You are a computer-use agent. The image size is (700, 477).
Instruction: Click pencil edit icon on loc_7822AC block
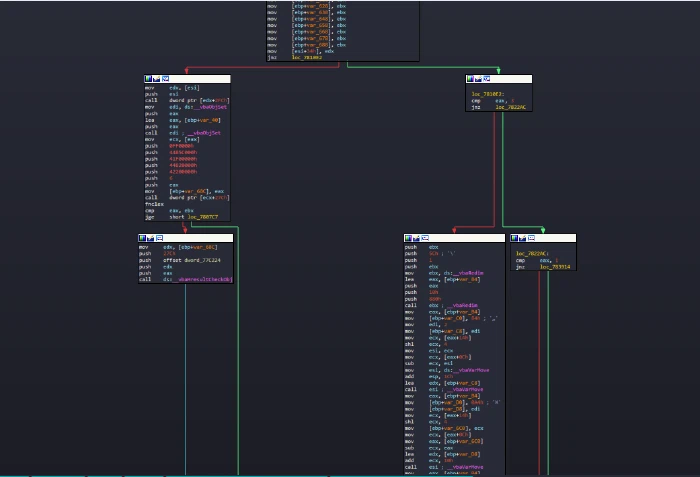tap(523, 238)
